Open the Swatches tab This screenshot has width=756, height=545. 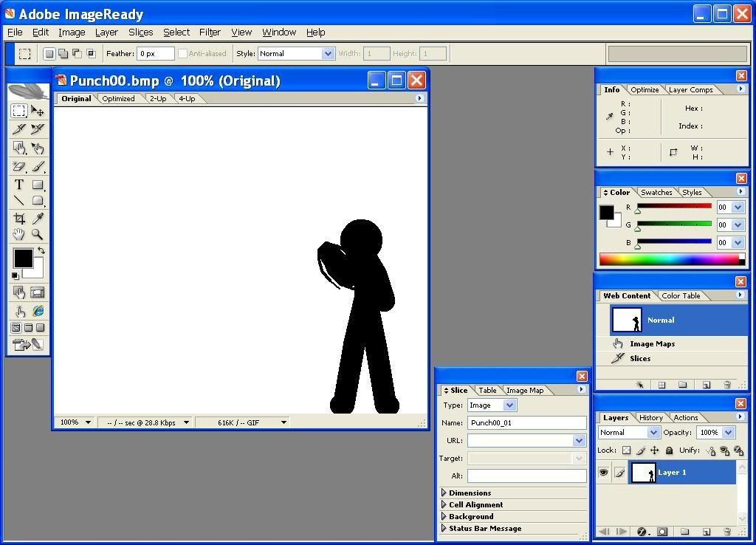pyautogui.click(x=656, y=192)
